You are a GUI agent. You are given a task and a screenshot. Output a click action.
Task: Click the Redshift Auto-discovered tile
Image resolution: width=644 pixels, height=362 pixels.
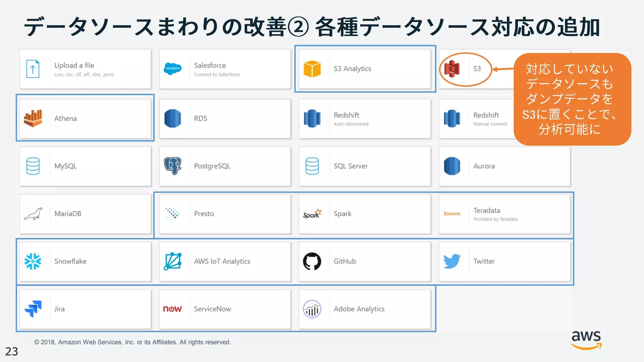pos(364,118)
